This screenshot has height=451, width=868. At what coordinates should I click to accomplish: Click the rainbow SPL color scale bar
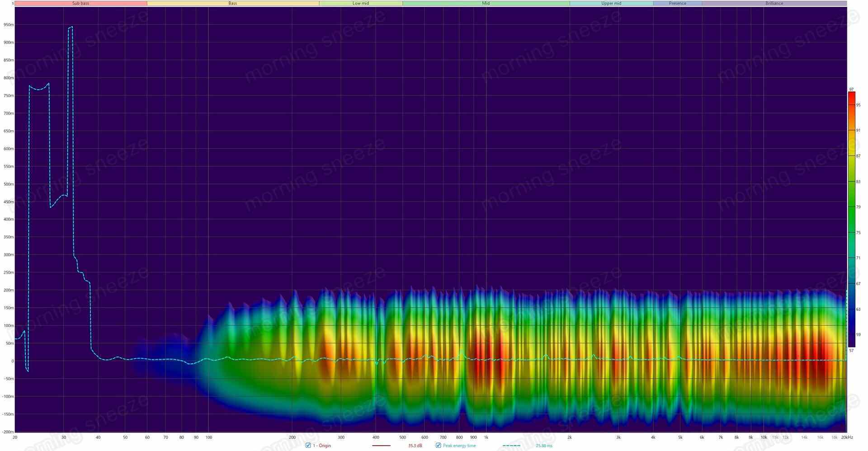click(852, 219)
